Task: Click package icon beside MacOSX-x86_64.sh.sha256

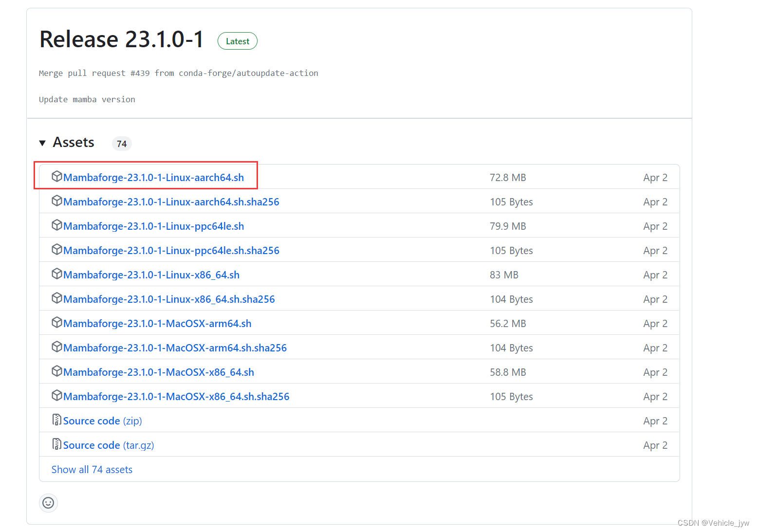Action: tap(57, 395)
